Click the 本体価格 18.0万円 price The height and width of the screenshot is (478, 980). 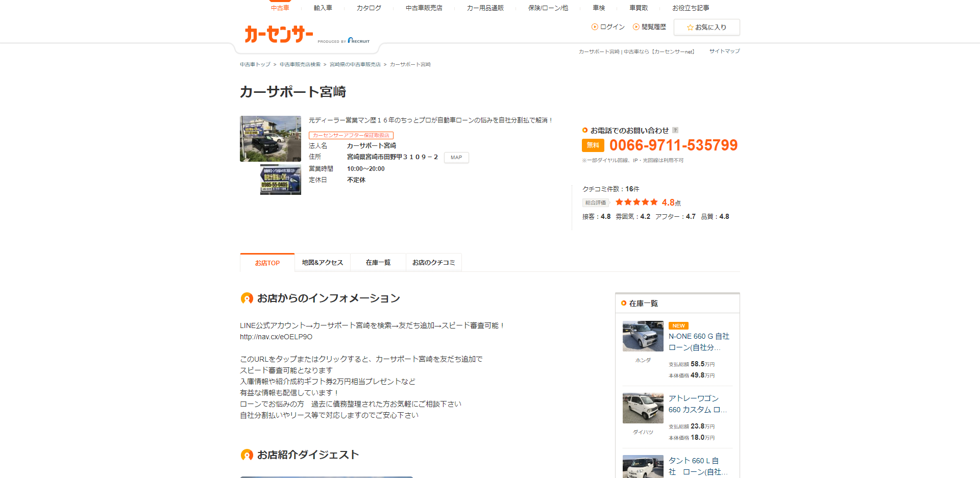tap(692, 438)
